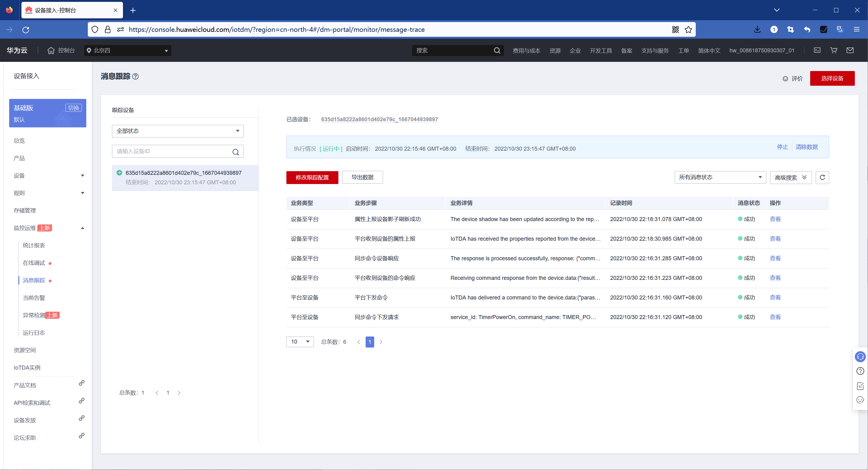This screenshot has width=868, height=470.
Task: Expand the 高级搜索 advanced search panel
Action: [x=790, y=177]
